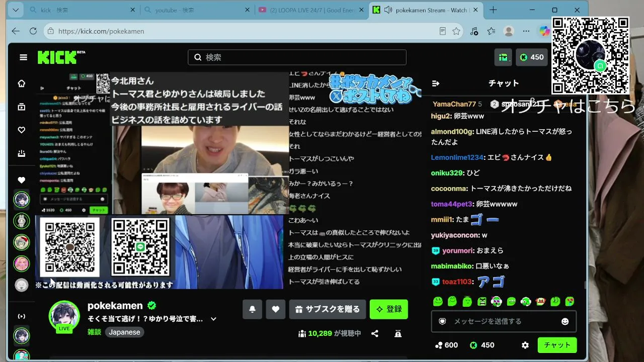Open the Browse icon in sidebar
The height and width of the screenshot is (362, 644).
(x=22, y=107)
